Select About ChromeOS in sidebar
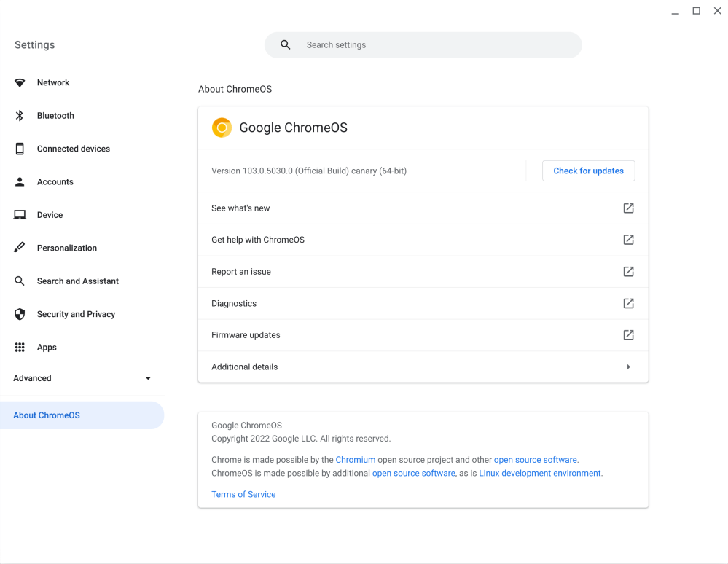The height and width of the screenshot is (564, 728). [x=47, y=415]
